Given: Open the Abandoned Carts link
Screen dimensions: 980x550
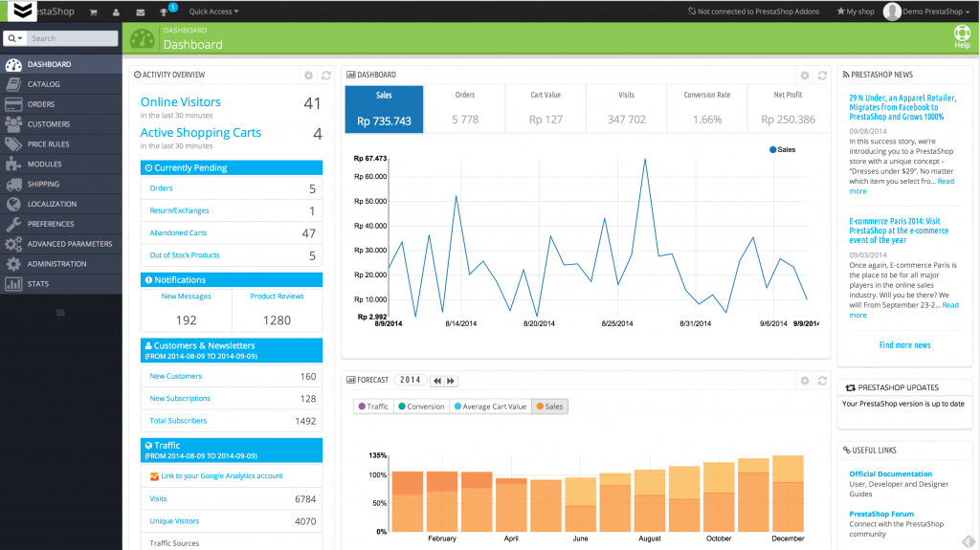Looking at the screenshot, I should [x=178, y=233].
